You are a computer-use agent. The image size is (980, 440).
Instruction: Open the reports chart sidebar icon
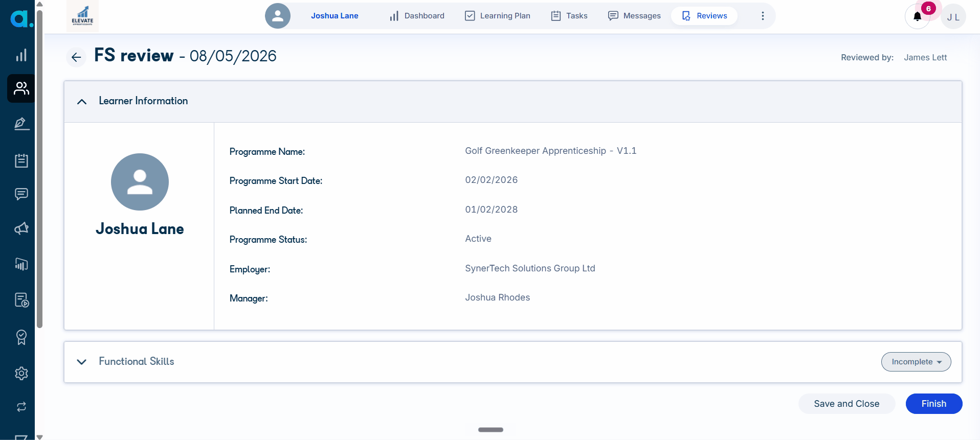21,264
